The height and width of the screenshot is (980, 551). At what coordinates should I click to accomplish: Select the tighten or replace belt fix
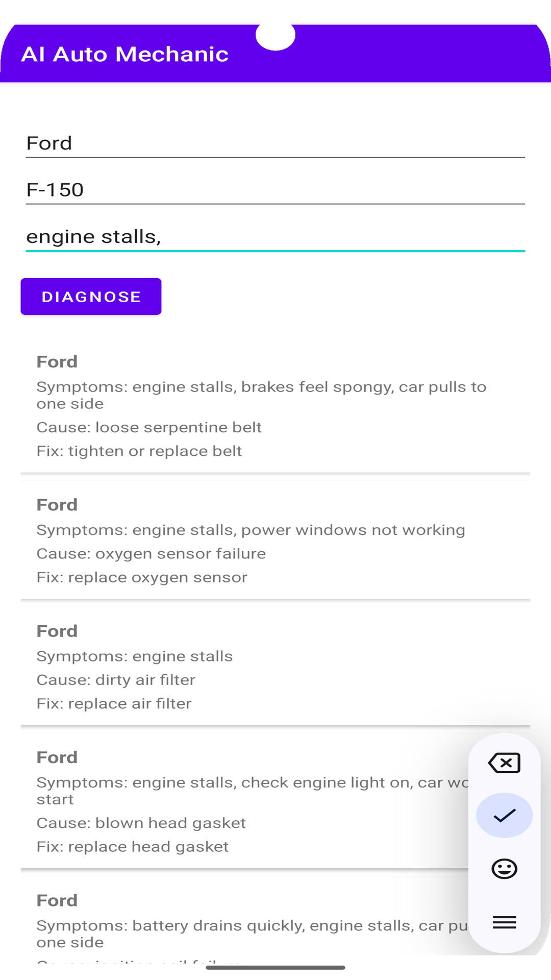tap(139, 451)
